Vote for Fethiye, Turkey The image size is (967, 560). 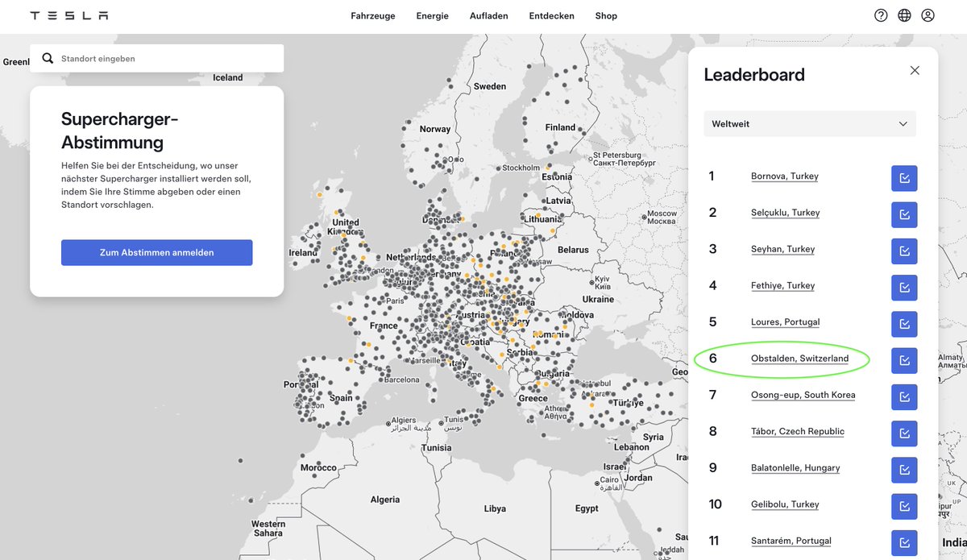tap(904, 288)
